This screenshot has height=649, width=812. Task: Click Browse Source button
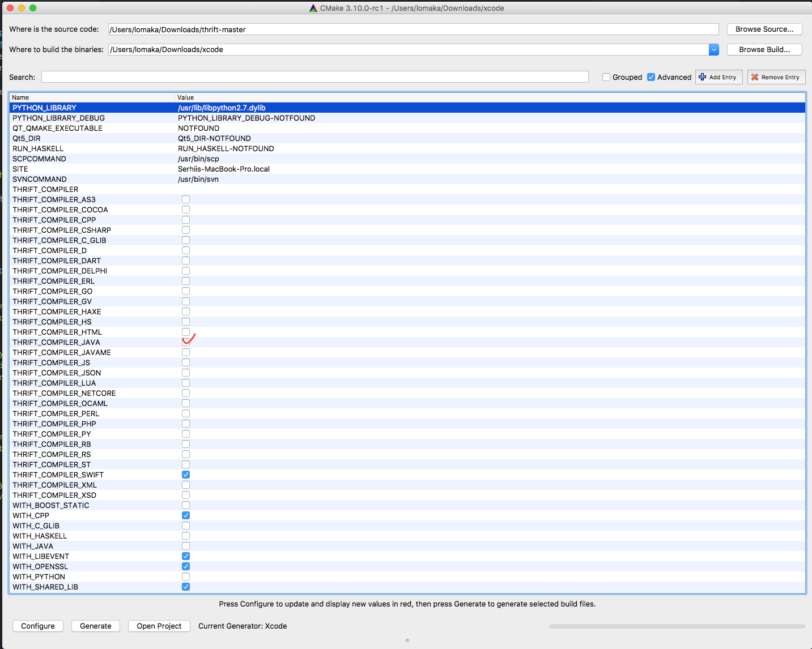click(x=764, y=29)
